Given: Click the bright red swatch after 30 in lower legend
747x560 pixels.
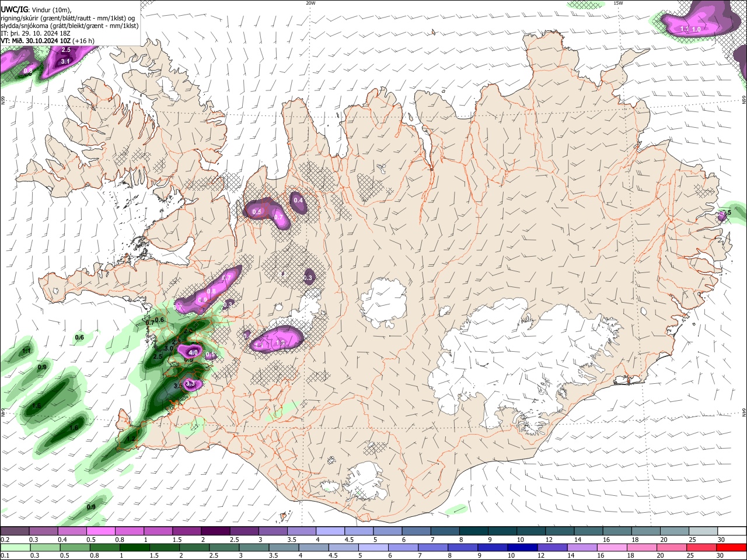Looking at the screenshot, I should [732, 547].
